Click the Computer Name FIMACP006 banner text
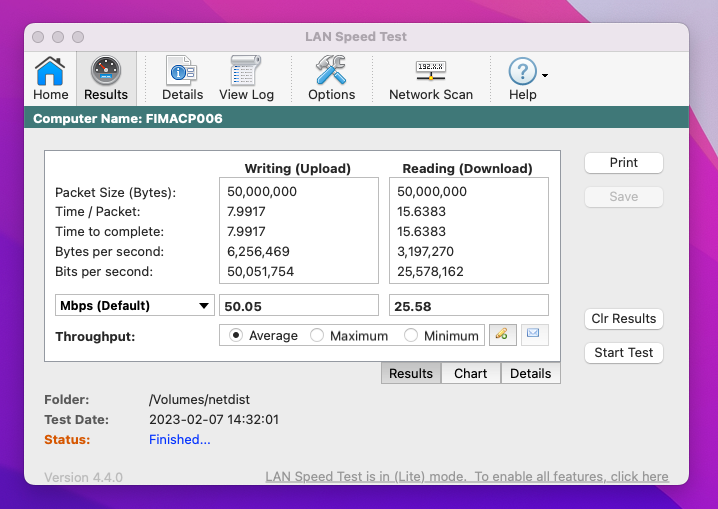Viewport: 718px width, 509px height. 128,119
